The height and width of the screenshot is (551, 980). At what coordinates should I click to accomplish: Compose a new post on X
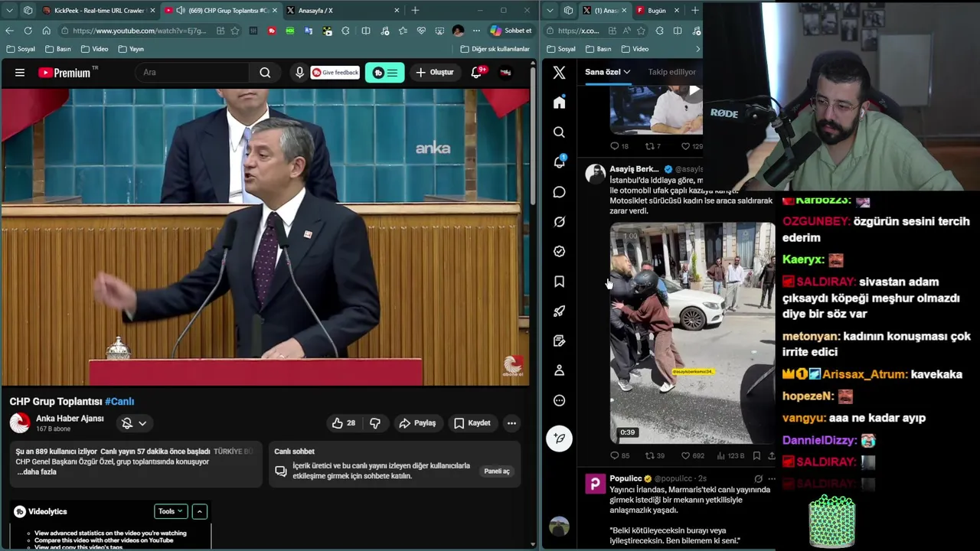(559, 438)
